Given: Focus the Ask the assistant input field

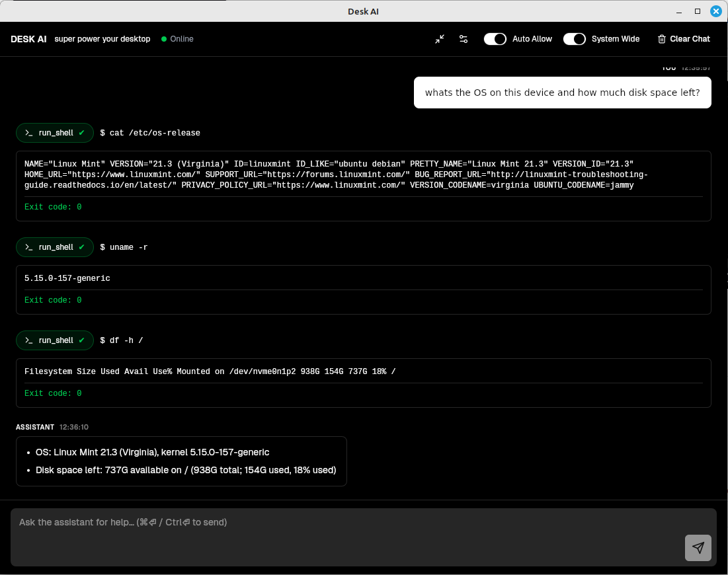Looking at the screenshot, I should (x=364, y=537).
